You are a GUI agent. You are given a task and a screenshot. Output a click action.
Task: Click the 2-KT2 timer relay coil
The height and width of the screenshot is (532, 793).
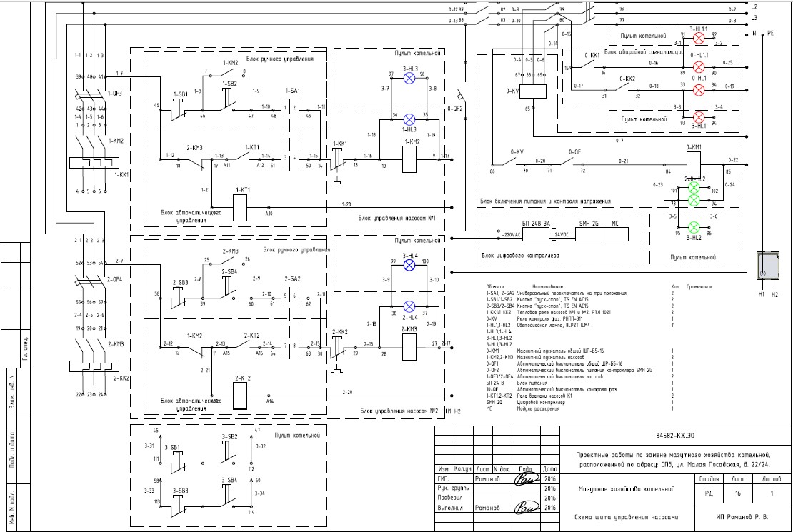[240, 396]
